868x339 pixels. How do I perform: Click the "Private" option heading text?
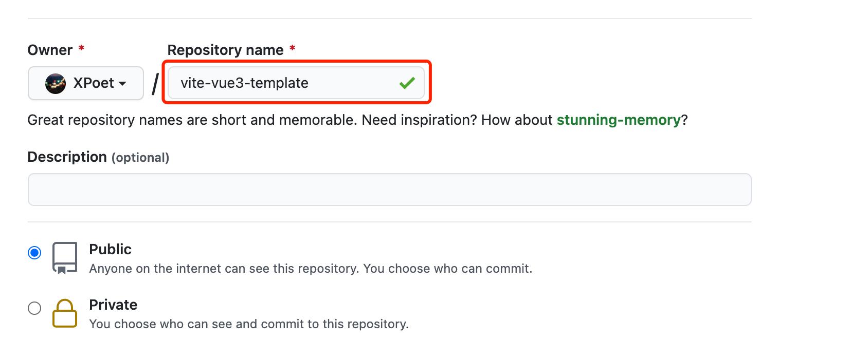[x=113, y=305]
